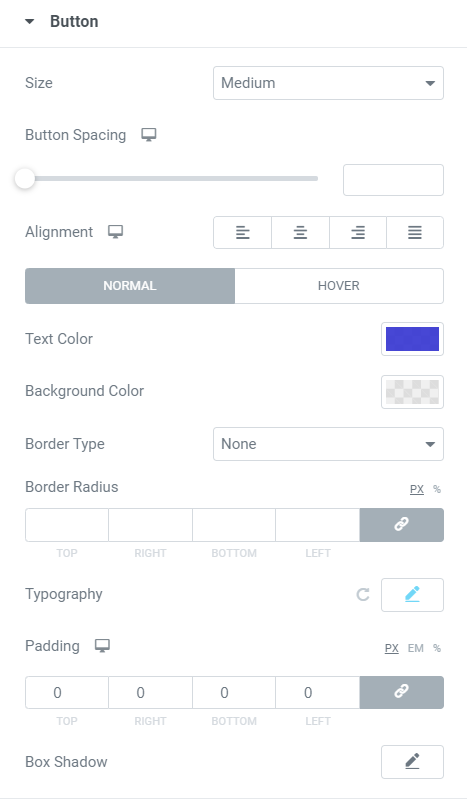Switch to the HOVER tab

point(339,286)
